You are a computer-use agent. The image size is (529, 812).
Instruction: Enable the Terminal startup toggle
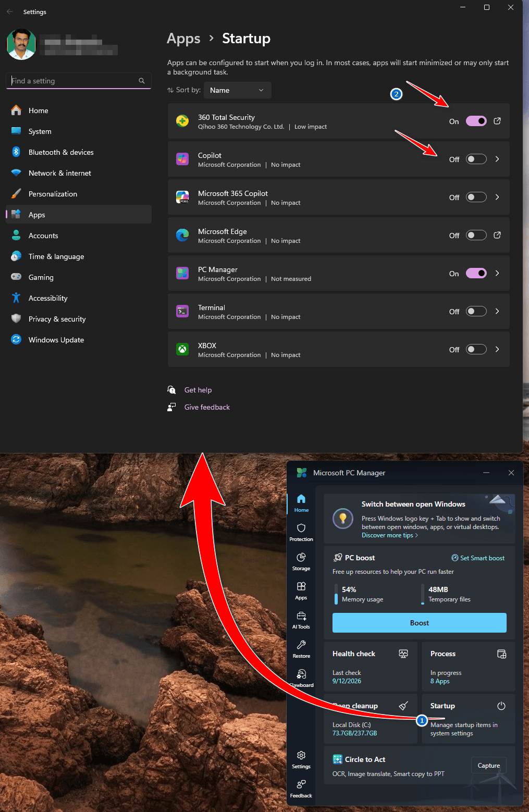pos(476,311)
